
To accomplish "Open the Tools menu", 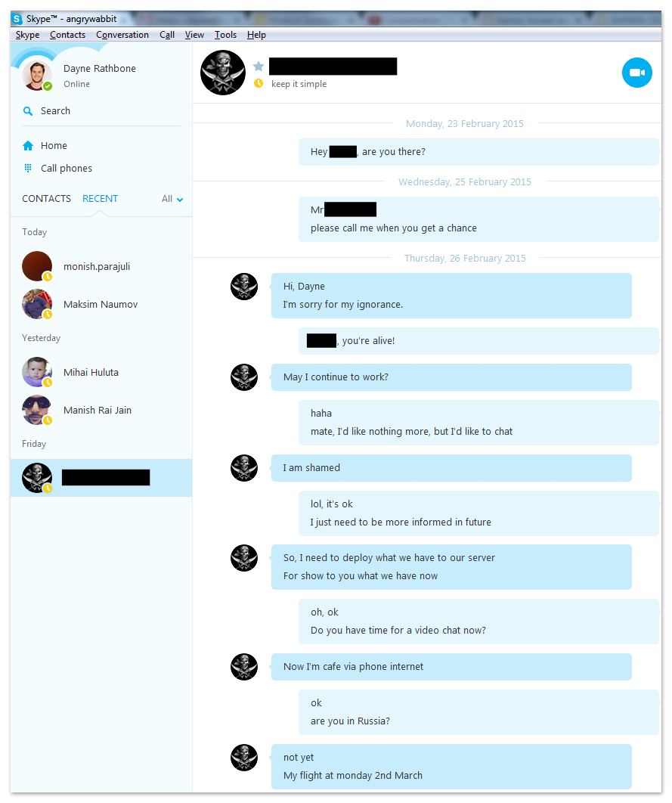I will click(225, 35).
